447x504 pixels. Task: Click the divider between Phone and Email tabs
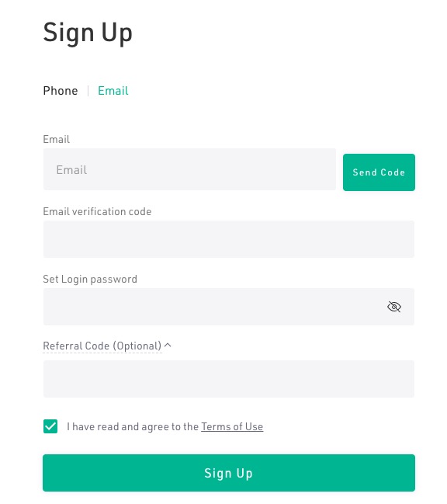[x=88, y=91]
